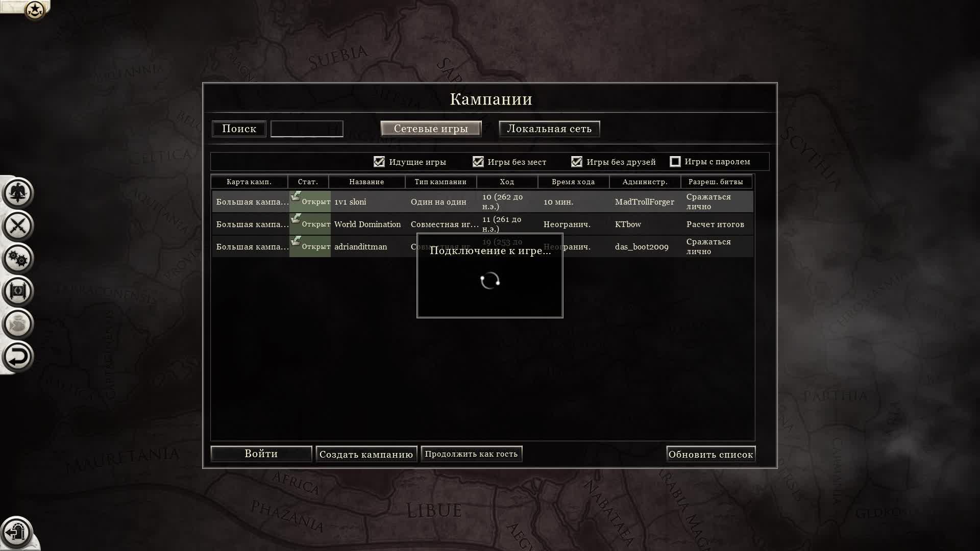This screenshot has height=551, width=980.
Task: Select the adriandittman campaign name
Action: (360, 246)
